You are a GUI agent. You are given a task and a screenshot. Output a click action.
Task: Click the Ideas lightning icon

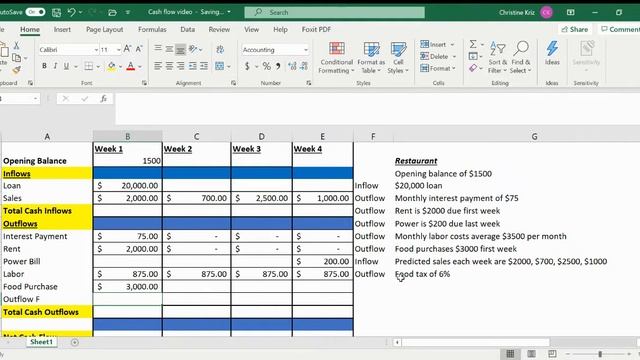tap(552, 53)
